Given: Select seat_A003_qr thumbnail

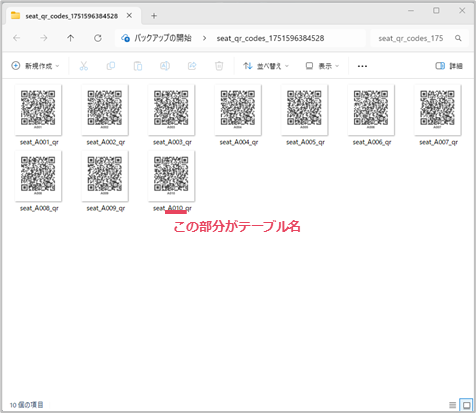Looking at the screenshot, I should point(171,110).
